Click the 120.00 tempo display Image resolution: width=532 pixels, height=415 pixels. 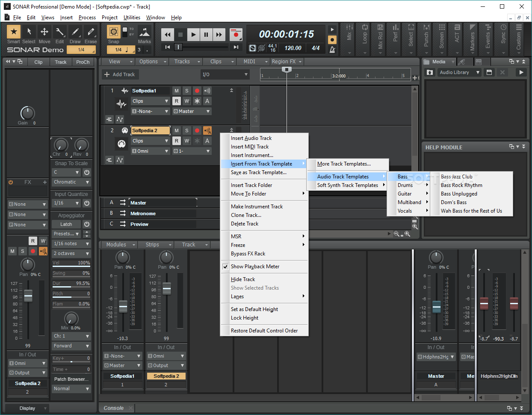(293, 48)
